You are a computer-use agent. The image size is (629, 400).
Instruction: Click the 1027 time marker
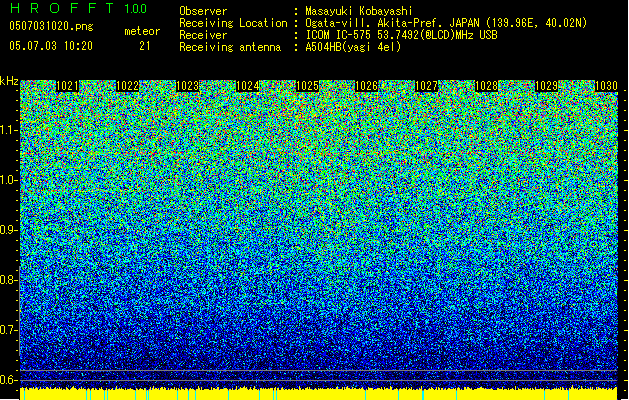click(426, 86)
